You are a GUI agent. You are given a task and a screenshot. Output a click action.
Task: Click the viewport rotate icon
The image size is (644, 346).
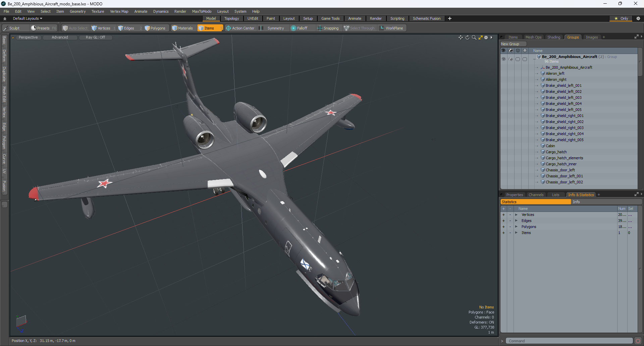[467, 38]
